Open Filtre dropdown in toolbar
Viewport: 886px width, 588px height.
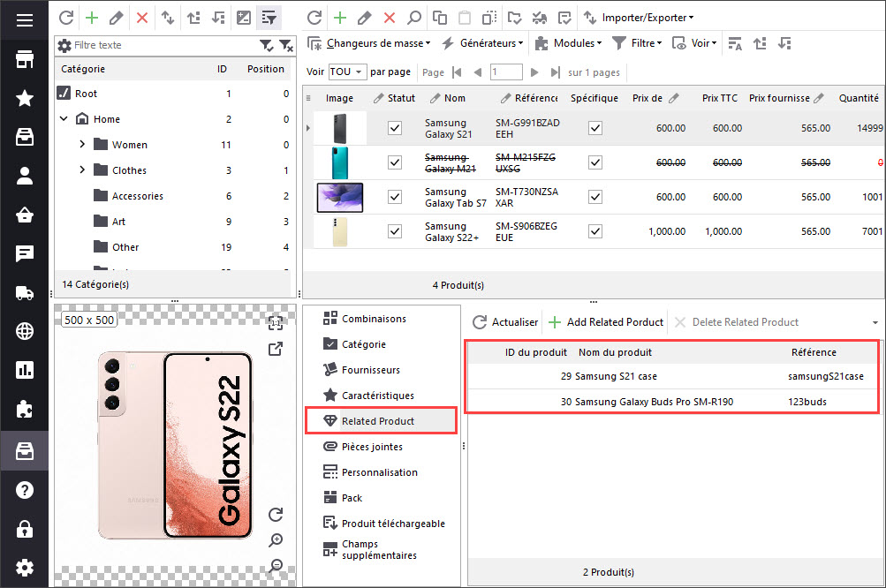pyautogui.click(x=637, y=43)
